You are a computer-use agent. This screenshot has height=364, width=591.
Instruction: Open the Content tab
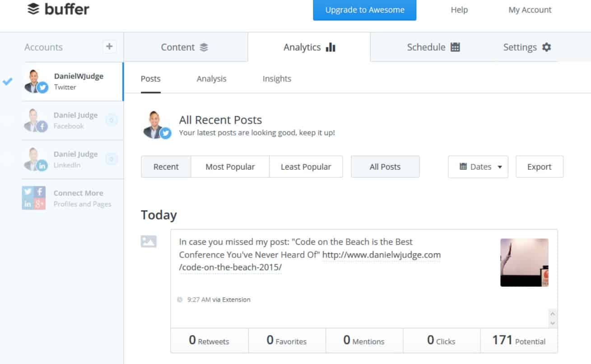[x=186, y=47]
